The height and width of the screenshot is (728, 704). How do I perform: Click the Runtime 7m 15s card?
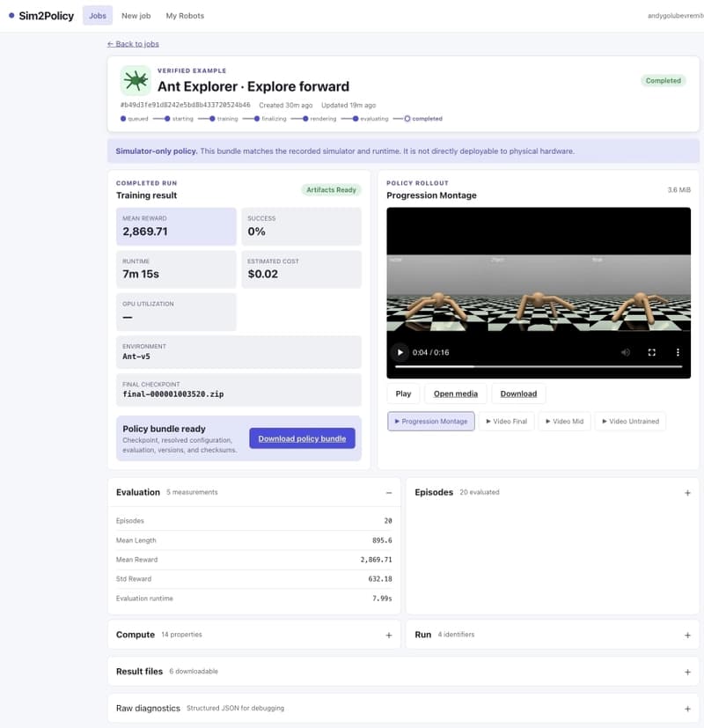pyautogui.click(x=176, y=269)
